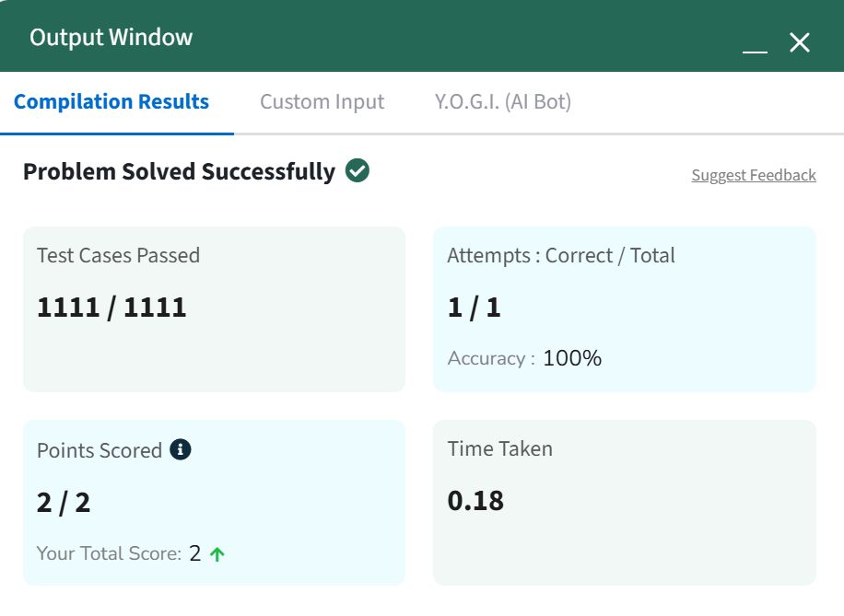Image resolution: width=844 pixels, height=616 pixels.
Task: Select the Test Cases Passed card
Action: [215, 309]
